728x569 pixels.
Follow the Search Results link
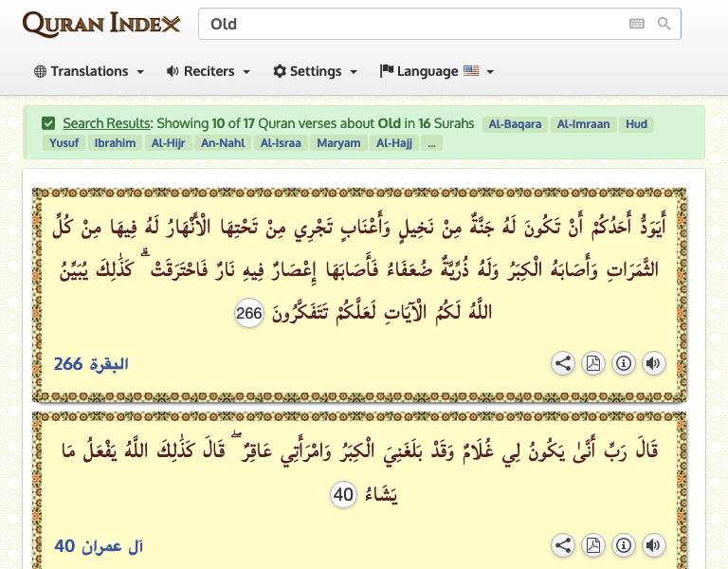tap(107, 123)
